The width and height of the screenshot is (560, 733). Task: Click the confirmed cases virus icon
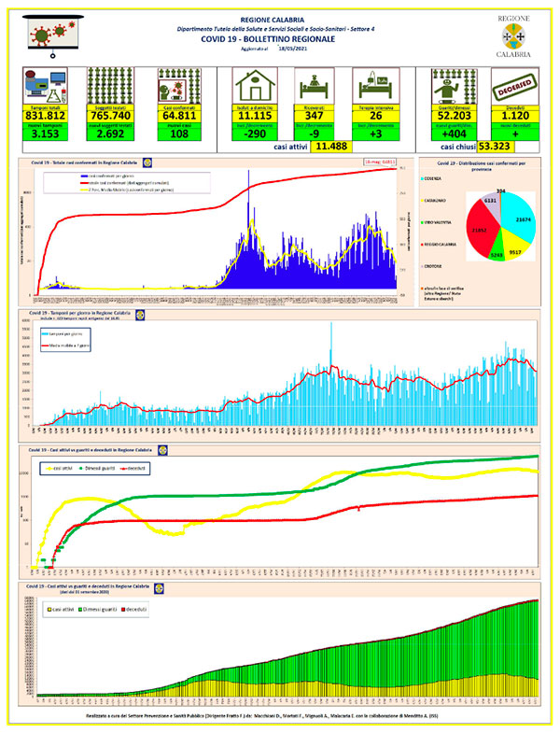pos(179,87)
